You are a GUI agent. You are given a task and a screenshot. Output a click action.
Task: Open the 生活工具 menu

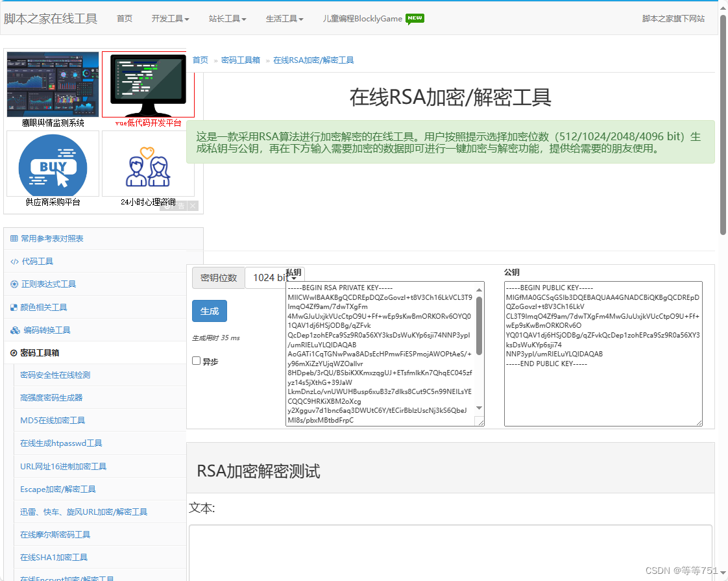[x=284, y=19]
